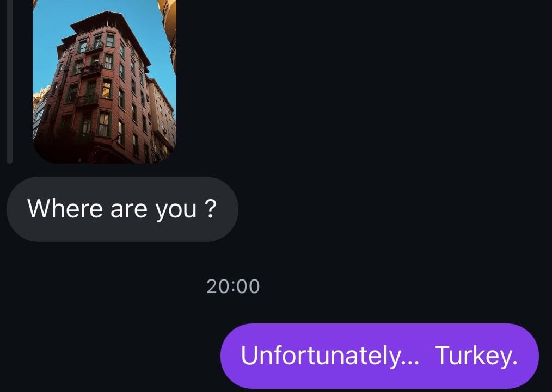The image size is (552, 392).
Task: Click the "00" minute digits of the timestamp
Action: coord(248,286)
